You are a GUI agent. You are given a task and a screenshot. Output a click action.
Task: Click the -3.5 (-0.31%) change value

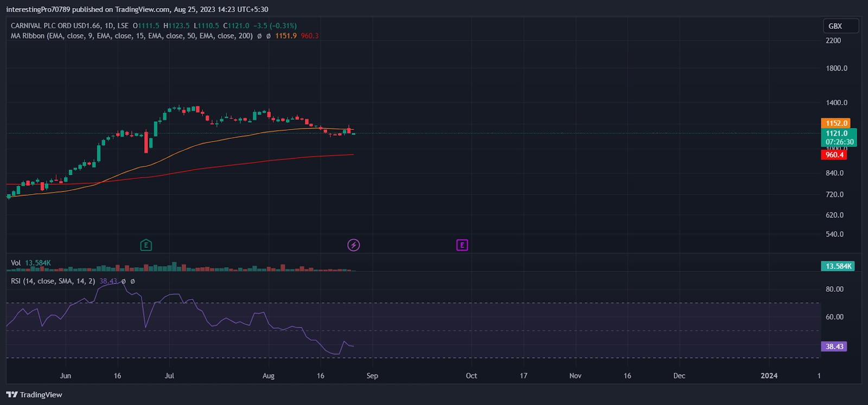click(x=275, y=25)
